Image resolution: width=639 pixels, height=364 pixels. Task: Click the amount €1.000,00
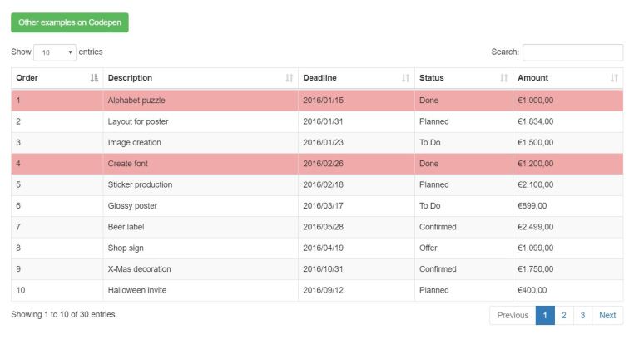pos(536,101)
